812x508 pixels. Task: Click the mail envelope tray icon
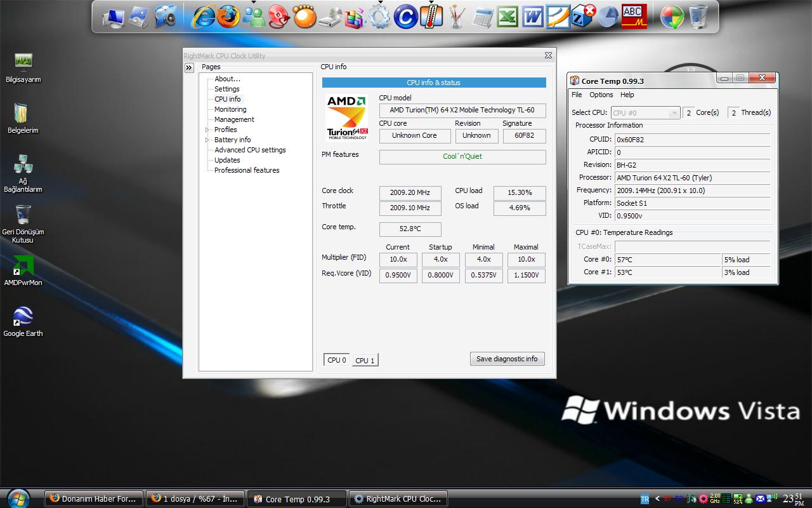point(761,499)
